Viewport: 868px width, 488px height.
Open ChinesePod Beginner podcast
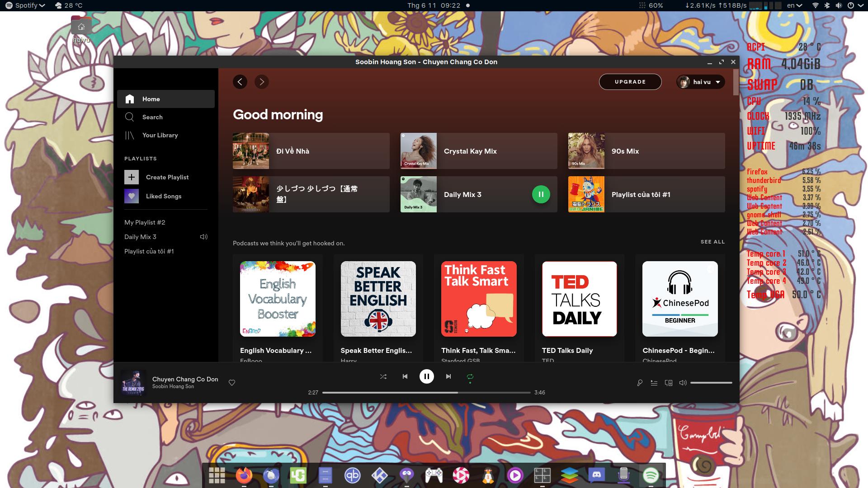(x=680, y=308)
